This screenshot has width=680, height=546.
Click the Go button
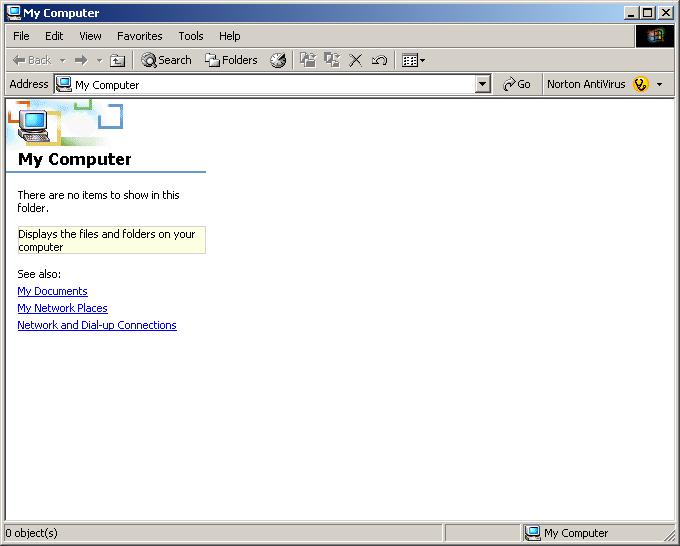click(x=517, y=84)
